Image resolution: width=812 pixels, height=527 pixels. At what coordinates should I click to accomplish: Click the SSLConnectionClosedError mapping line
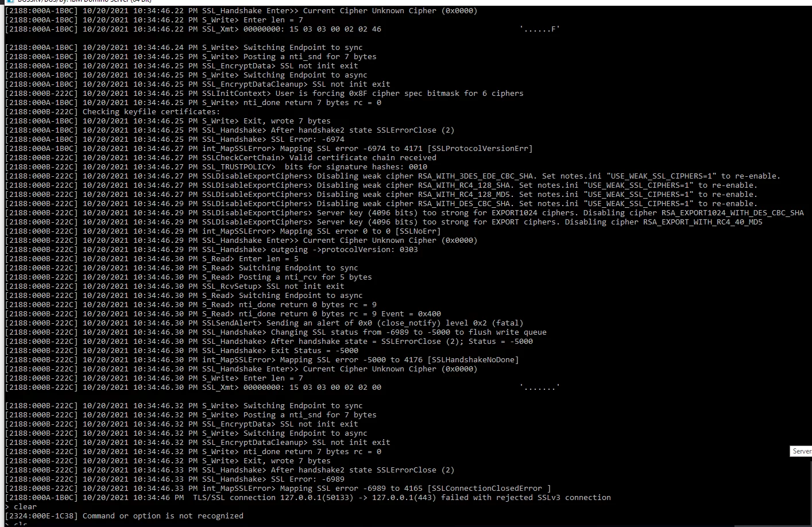(373, 489)
